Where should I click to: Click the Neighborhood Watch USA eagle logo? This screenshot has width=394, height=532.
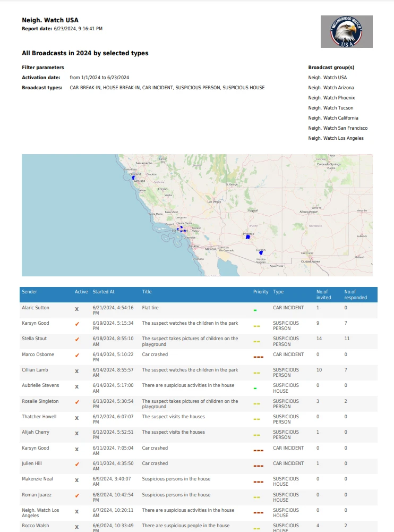(346, 31)
